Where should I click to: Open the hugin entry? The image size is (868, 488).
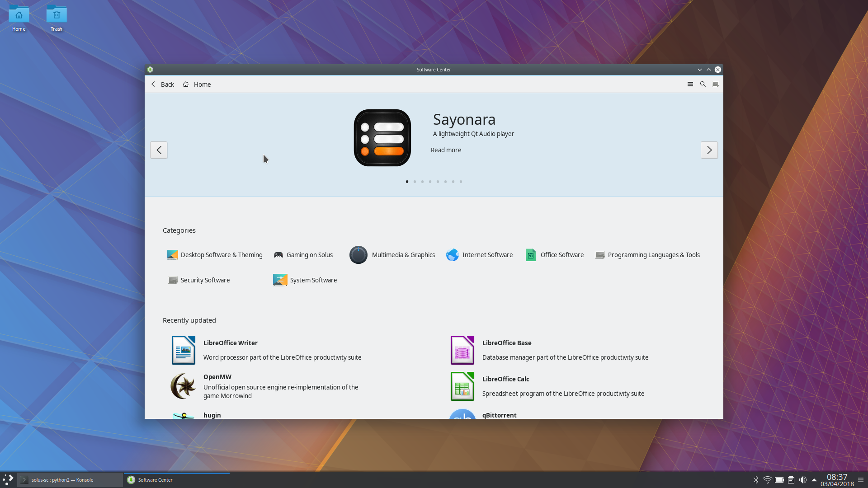[x=212, y=415]
